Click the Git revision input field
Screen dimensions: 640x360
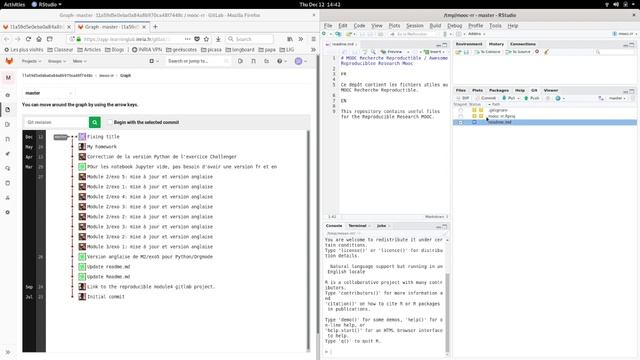pos(56,122)
